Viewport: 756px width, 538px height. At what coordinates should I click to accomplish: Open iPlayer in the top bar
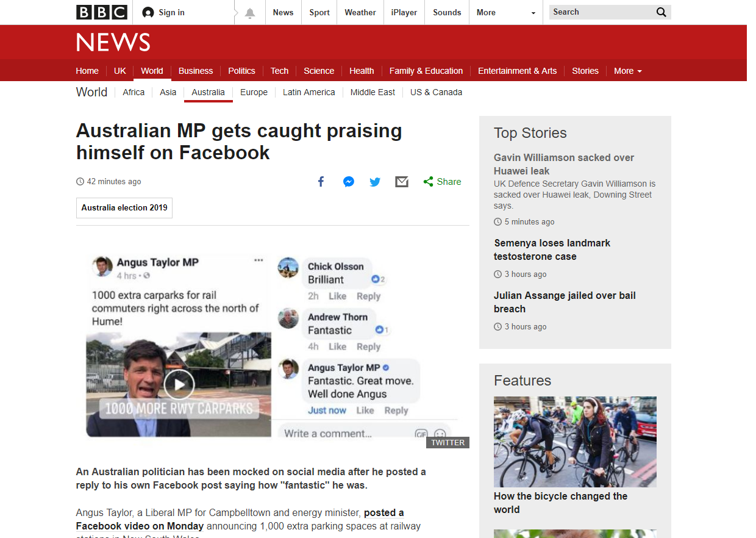(404, 12)
